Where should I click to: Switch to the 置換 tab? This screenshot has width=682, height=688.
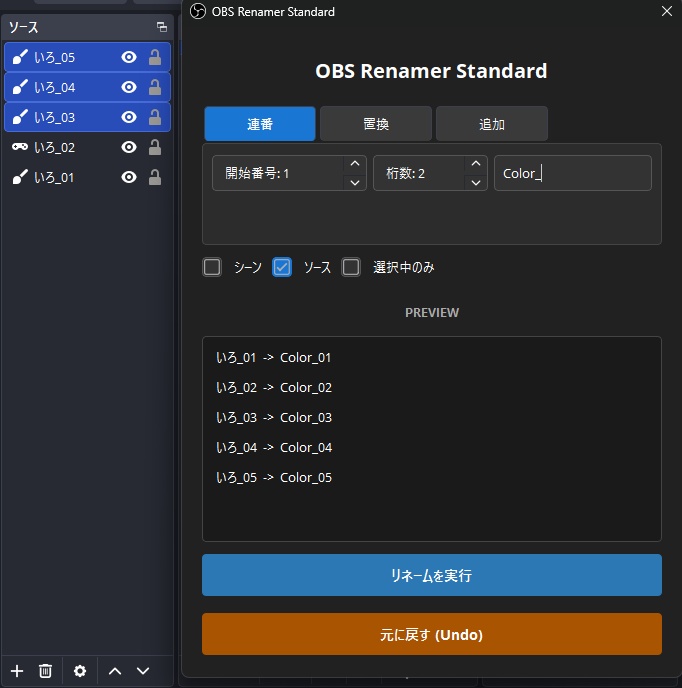(376, 124)
